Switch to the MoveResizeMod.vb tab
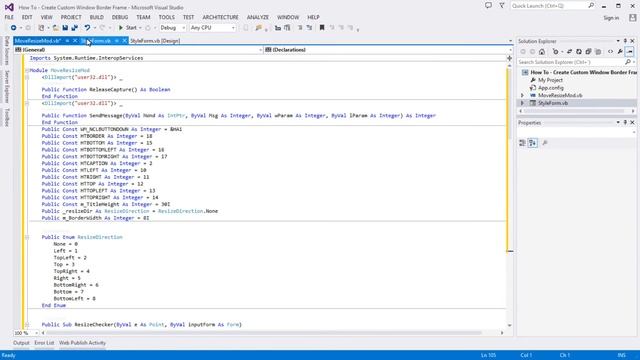Image resolution: width=640 pixels, height=360 pixels. [38, 41]
